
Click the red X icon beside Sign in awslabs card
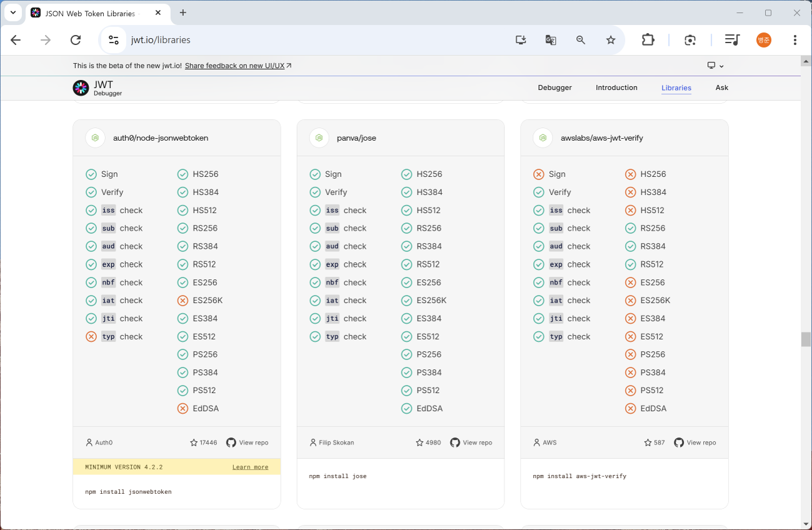click(539, 174)
